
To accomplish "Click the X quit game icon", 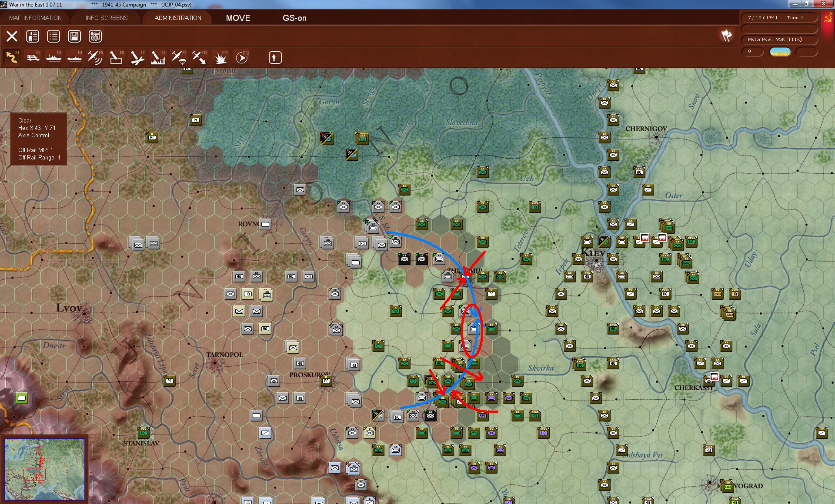I will [12, 36].
